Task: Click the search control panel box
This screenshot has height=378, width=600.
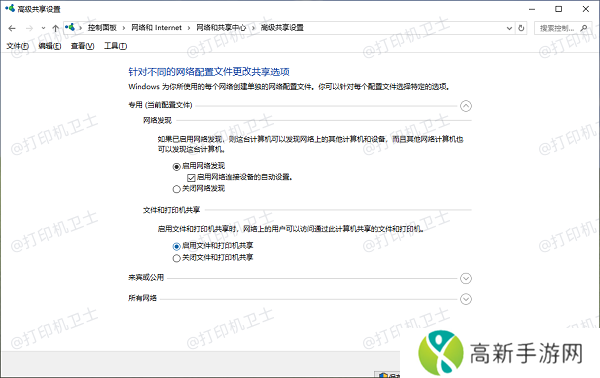Action: click(x=562, y=28)
